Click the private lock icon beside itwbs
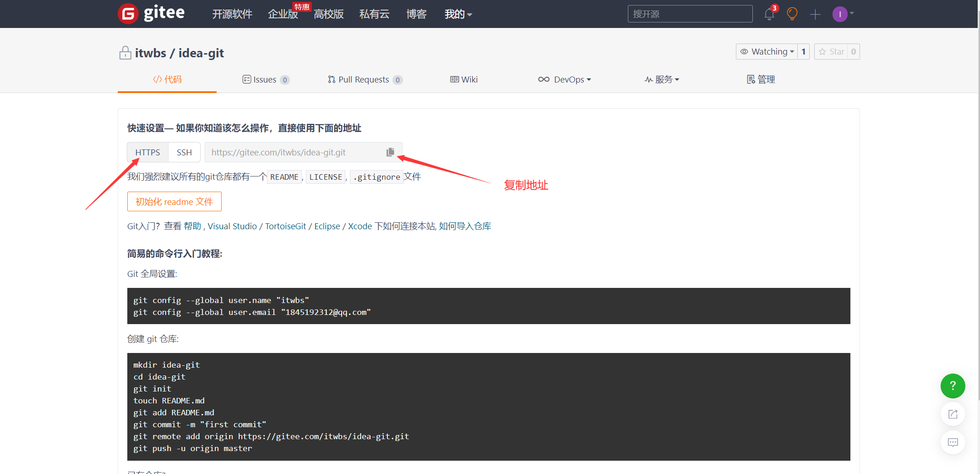 pos(125,53)
